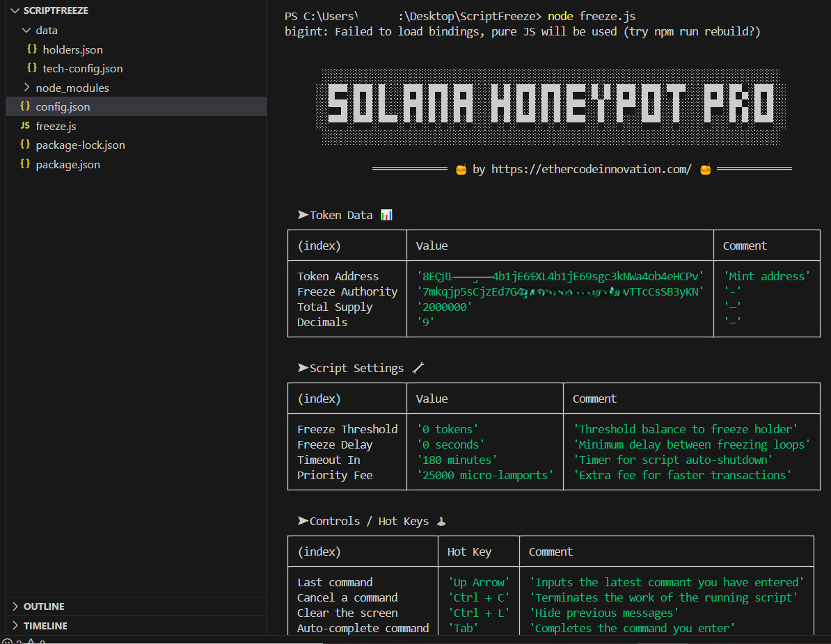Click 'Minimum delay between freezing loops' comment

pos(692,445)
